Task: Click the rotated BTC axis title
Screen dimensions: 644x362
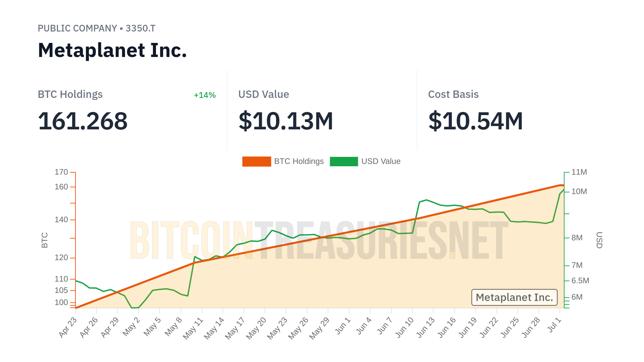Action: (x=45, y=240)
